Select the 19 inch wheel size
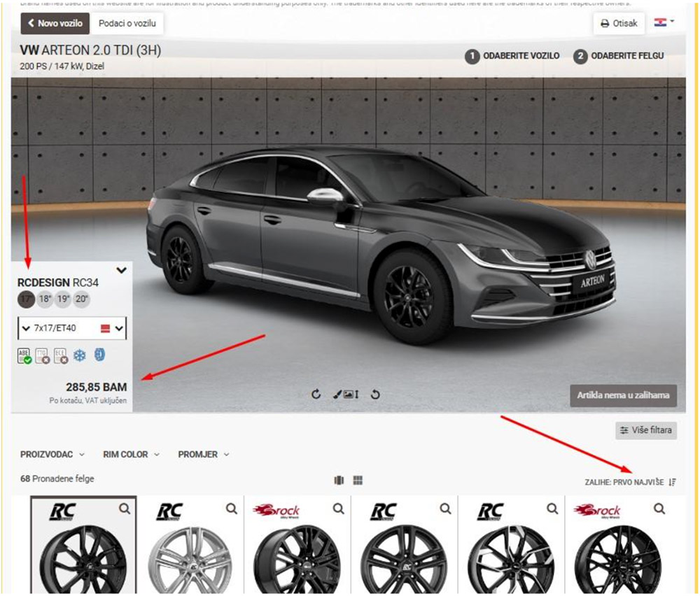Screen dimensions: 700x596 coord(64,299)
